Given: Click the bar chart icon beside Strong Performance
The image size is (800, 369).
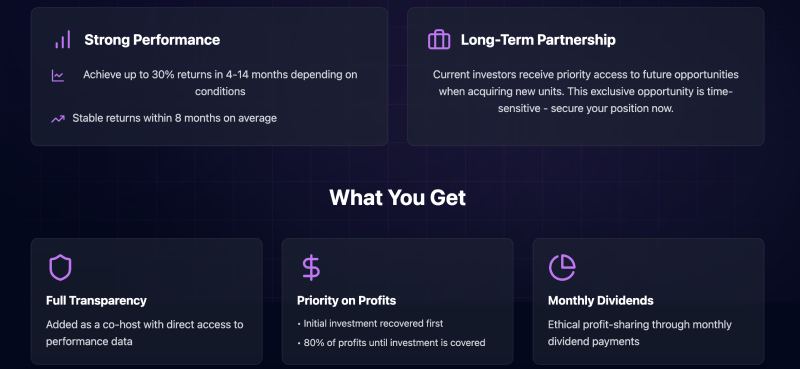Looking at the screenshot, I should (62, 39).
